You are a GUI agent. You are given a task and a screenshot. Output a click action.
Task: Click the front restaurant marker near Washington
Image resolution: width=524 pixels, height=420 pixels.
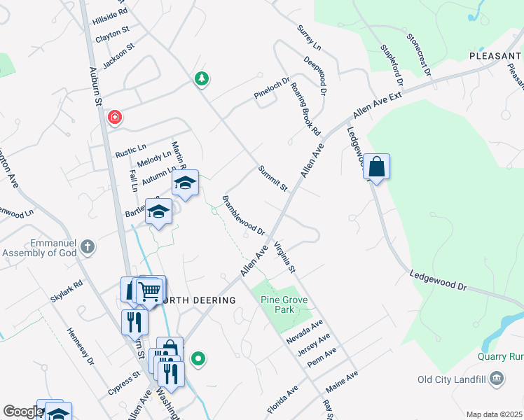point(171,376)
